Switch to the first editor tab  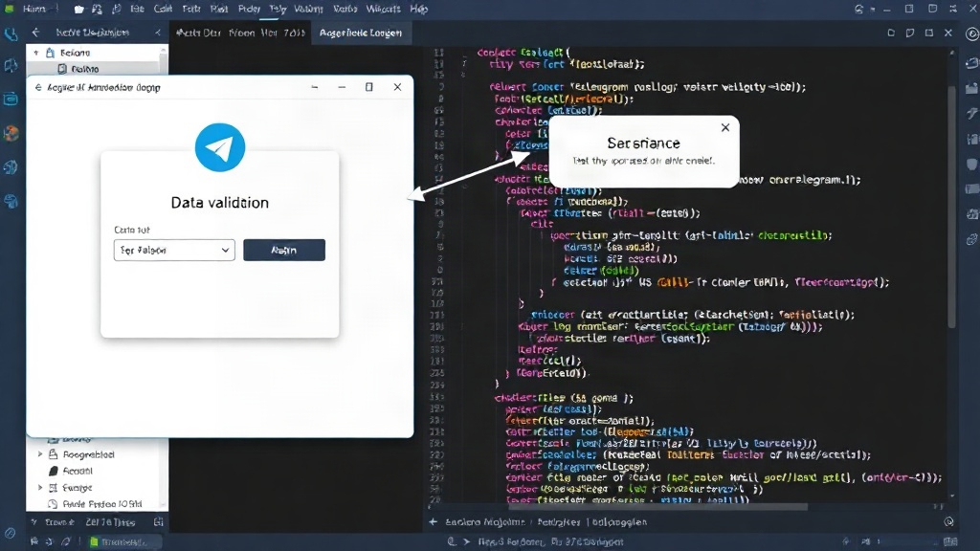click(x=240, y=33)
